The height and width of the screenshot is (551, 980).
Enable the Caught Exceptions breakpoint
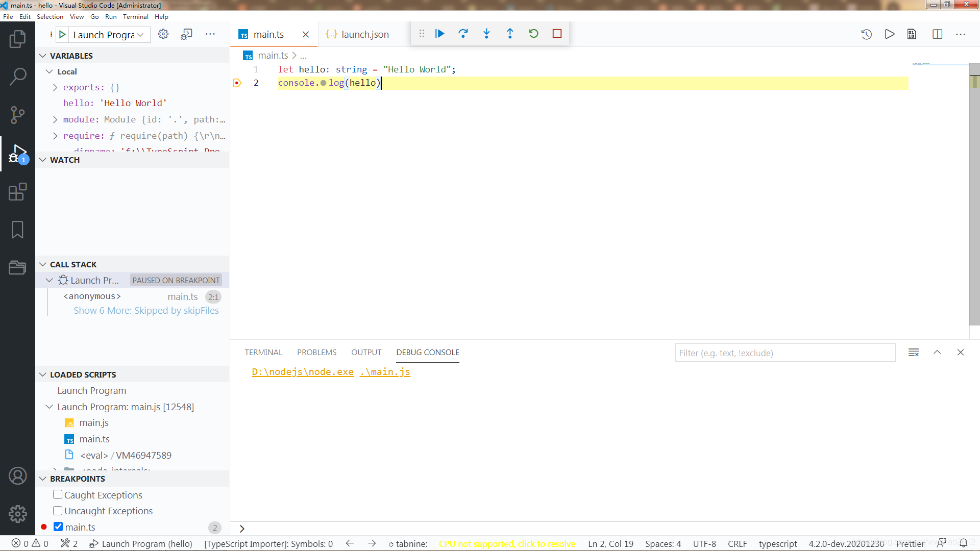(x=58, y=494)
